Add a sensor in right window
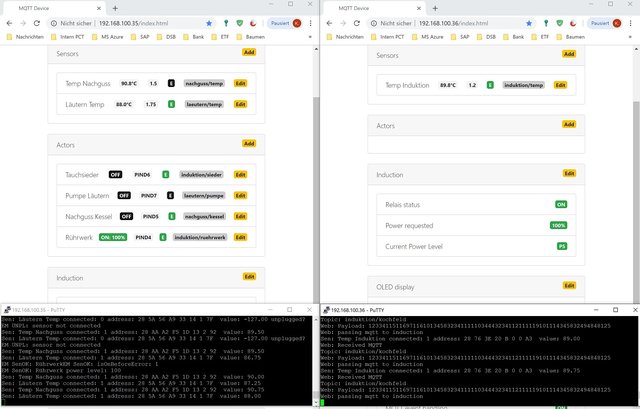This screenshot has width=640, height=409. click(x=569, y=54)
